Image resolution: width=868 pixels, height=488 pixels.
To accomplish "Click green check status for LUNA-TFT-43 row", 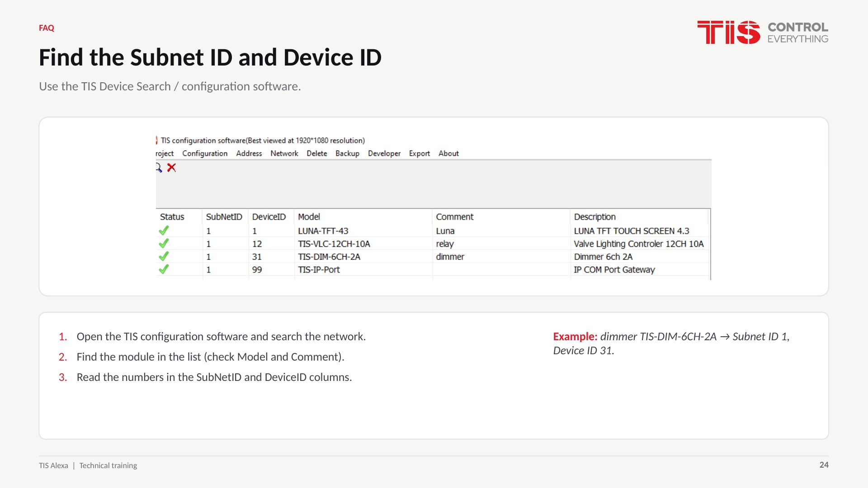I will (x=164, y=231).
